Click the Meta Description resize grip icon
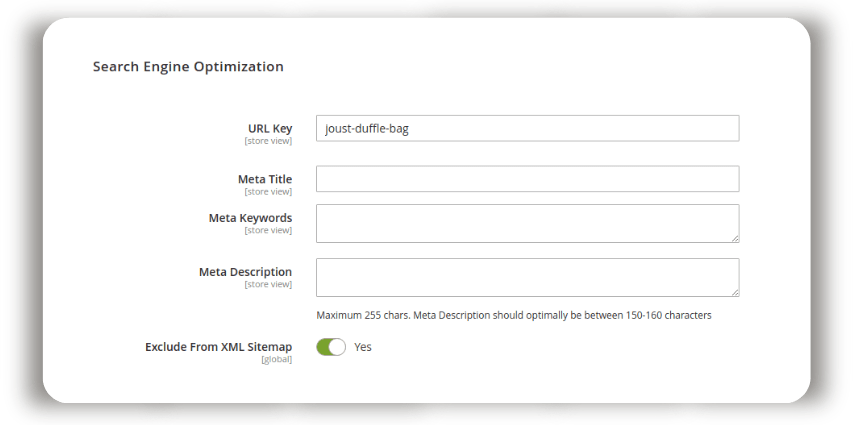Viewport: 853px width, 425px height. (x=735, y=292)
